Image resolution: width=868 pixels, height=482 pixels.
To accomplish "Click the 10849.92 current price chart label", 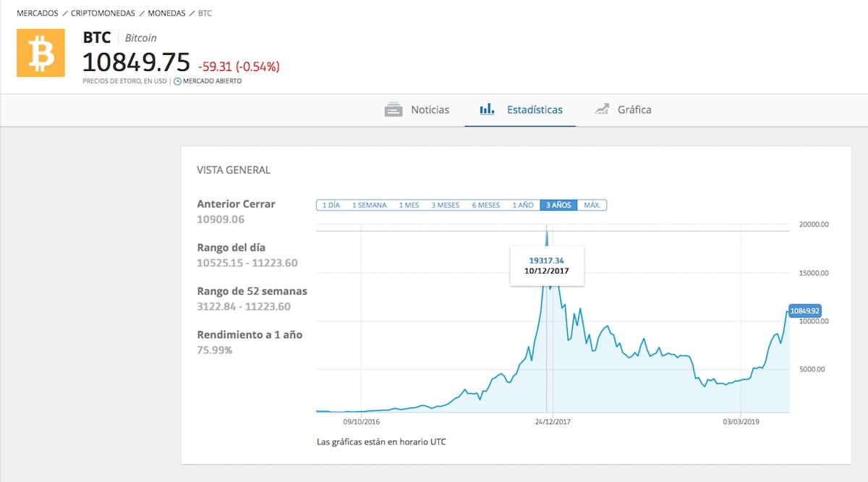I will [x=805, y=310].
